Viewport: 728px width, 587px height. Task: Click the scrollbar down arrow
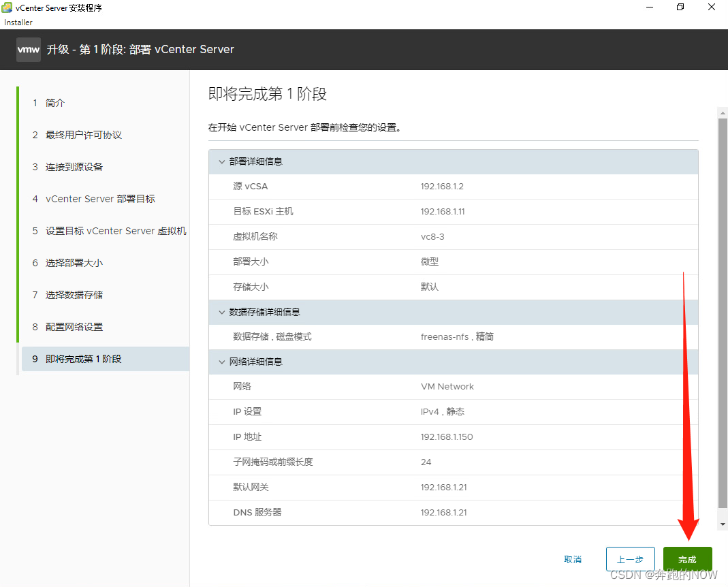pyautogui.click(x=723, y=524)
